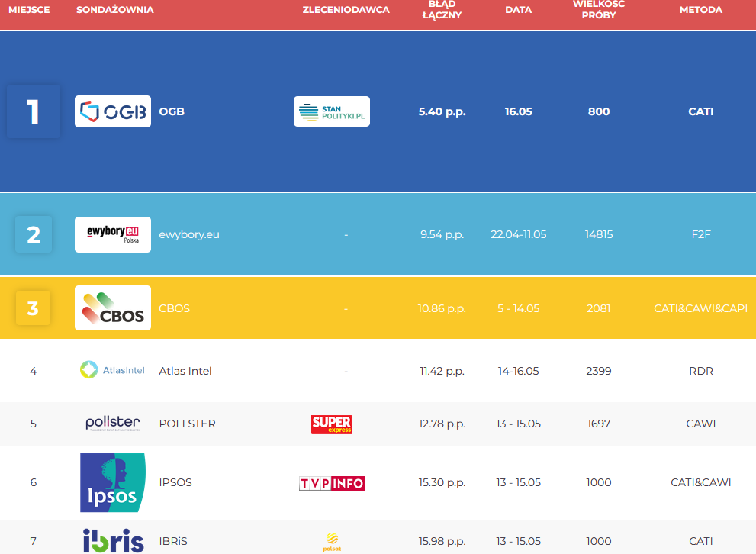Select the rank 2 badge

(x=34, y=234)
